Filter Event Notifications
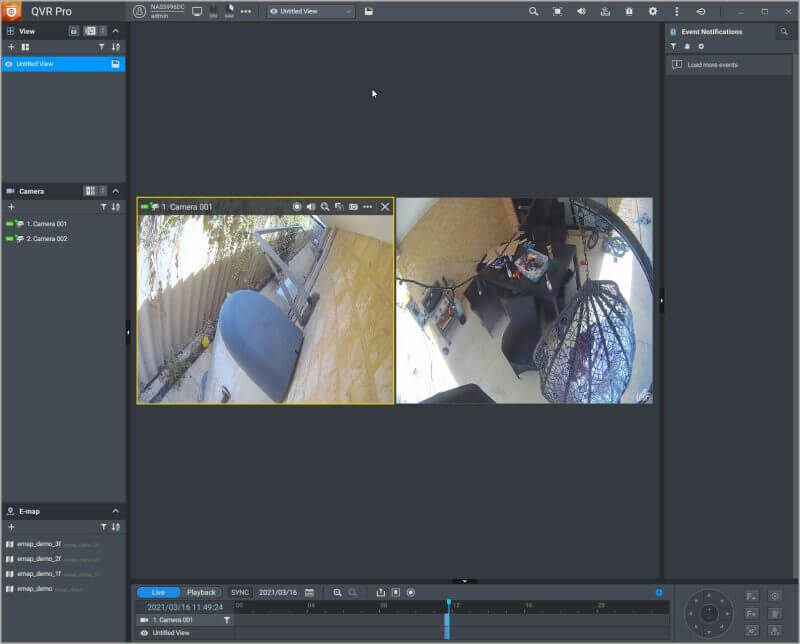 [673, 46]
